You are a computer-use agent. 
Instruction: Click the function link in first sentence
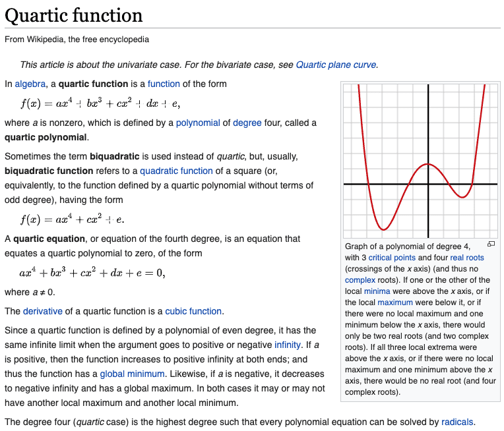(x=164, y=84)
